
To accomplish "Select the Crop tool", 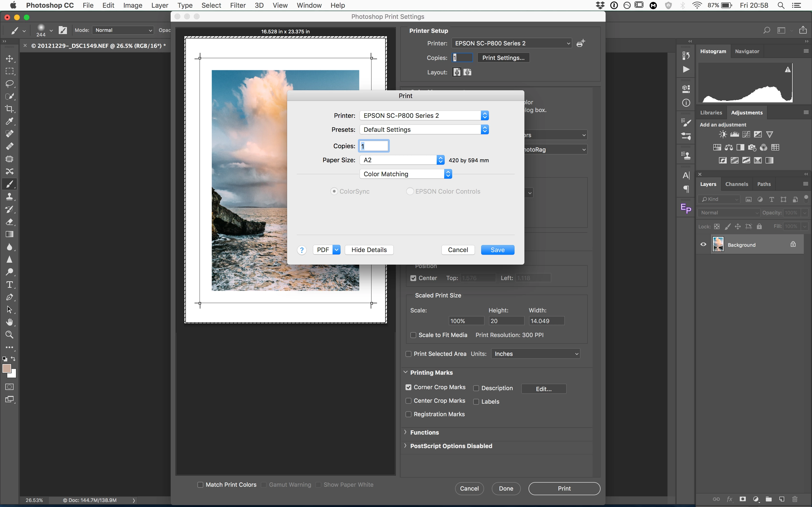I will (x=9, y=109).
